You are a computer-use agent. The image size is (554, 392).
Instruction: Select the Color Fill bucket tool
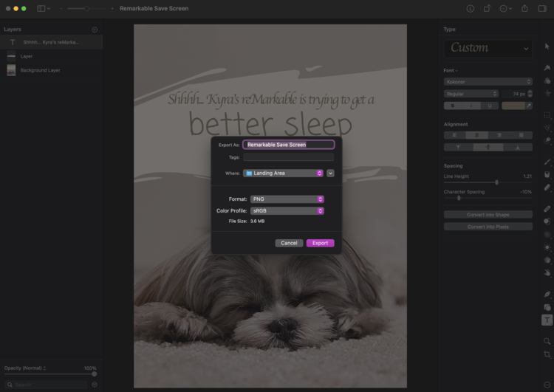click(547, 174)
